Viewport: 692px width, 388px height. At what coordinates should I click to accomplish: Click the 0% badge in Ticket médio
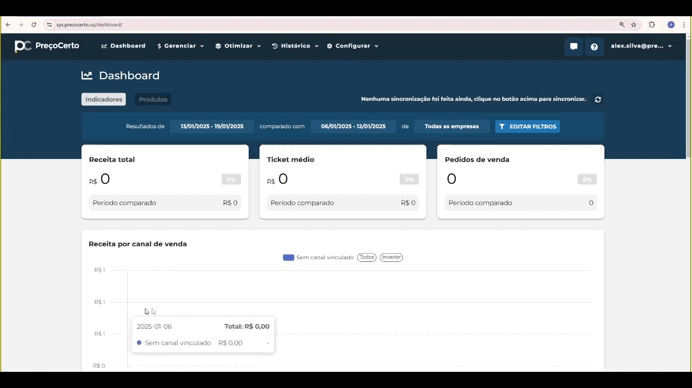409,179
